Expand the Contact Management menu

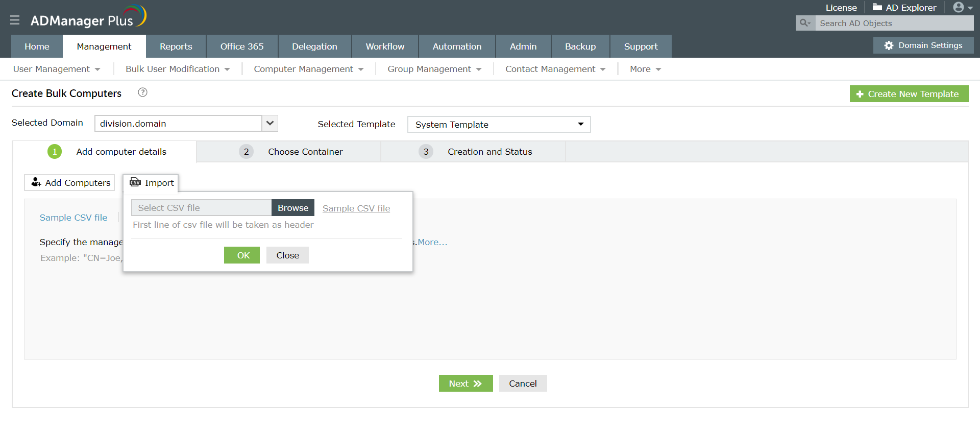(x=555, y=69)
